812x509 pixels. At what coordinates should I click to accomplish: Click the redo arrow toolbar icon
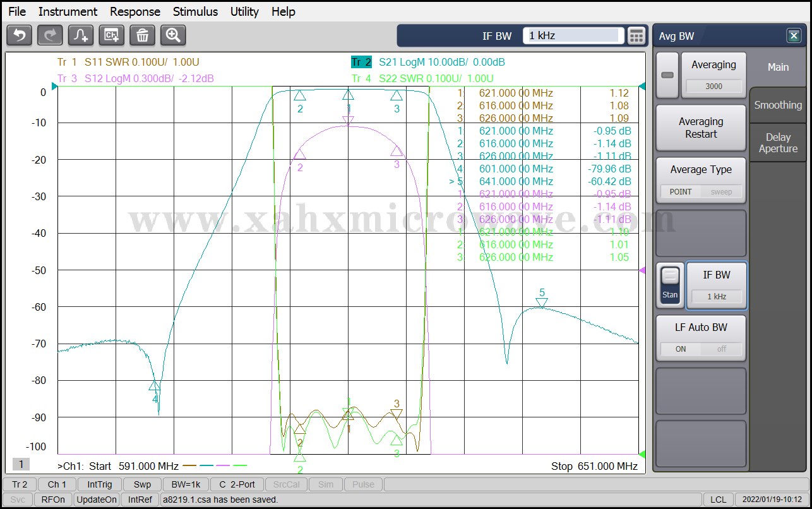tap(50, 35)
